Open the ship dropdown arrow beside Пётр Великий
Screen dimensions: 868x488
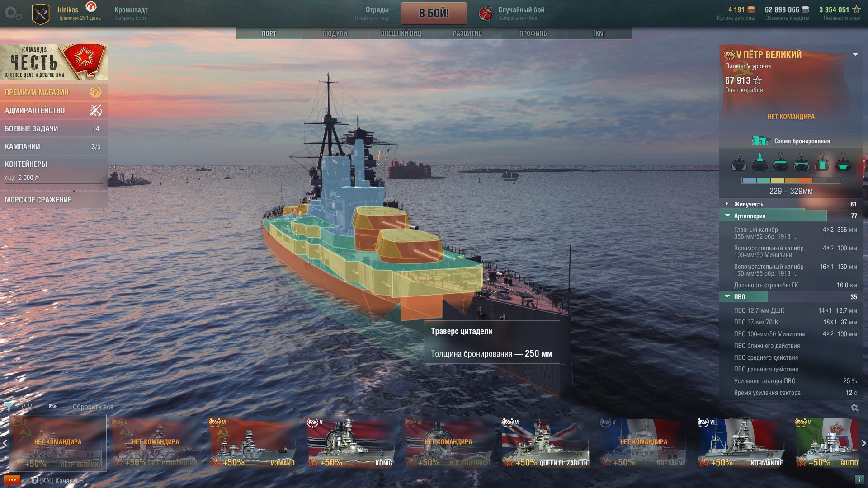pos(855,55)
